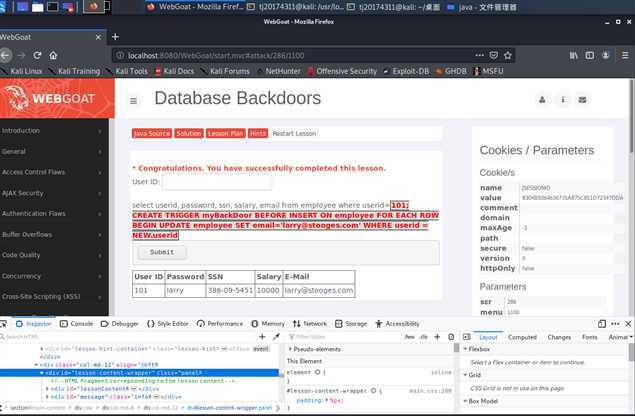The image size is (635, 416).
Task: Add a new node in the inspector
Action: [x=262, y=336]
